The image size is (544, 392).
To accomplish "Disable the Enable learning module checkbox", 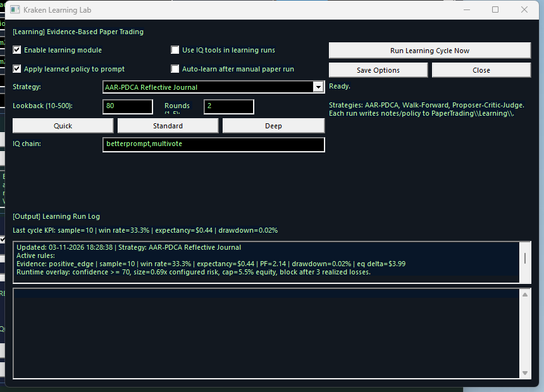I will (x=16, y=50).
